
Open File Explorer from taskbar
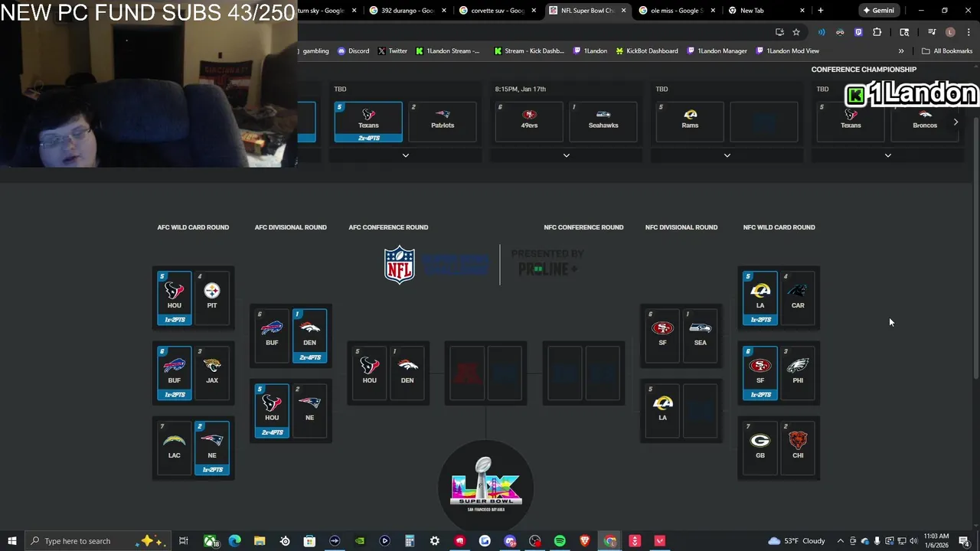point(260,541)
